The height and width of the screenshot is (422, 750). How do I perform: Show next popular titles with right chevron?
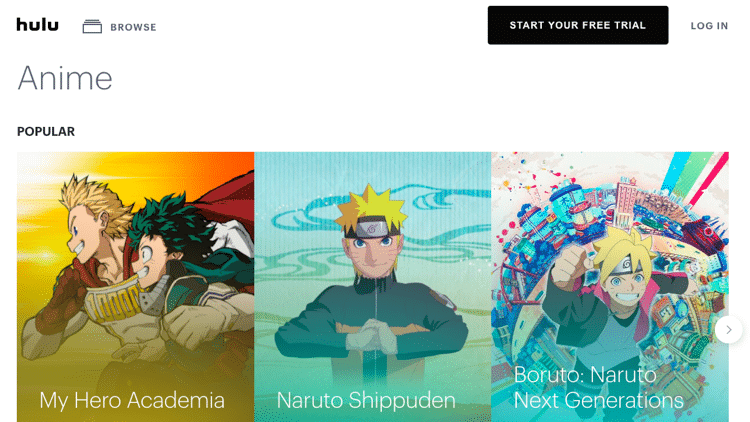[x=728, y=330]
